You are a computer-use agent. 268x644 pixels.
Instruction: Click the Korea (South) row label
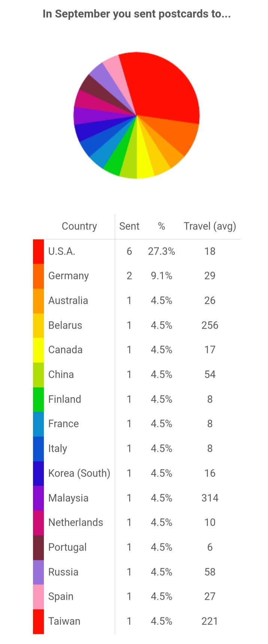(79, 473)
